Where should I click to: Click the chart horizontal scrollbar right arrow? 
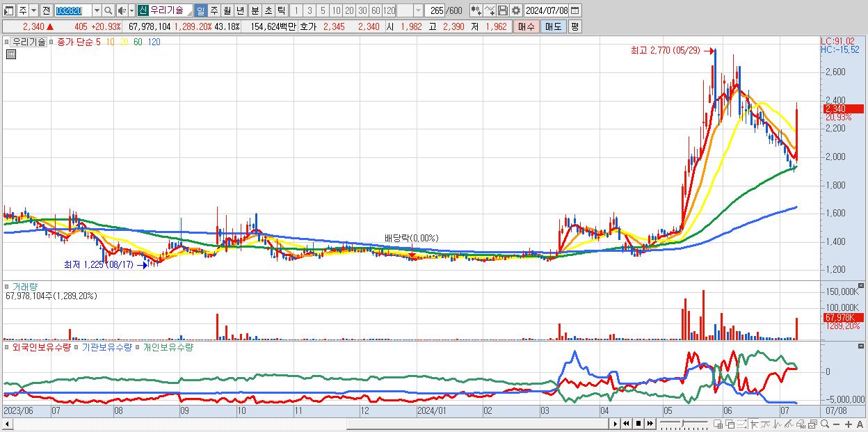615,424
